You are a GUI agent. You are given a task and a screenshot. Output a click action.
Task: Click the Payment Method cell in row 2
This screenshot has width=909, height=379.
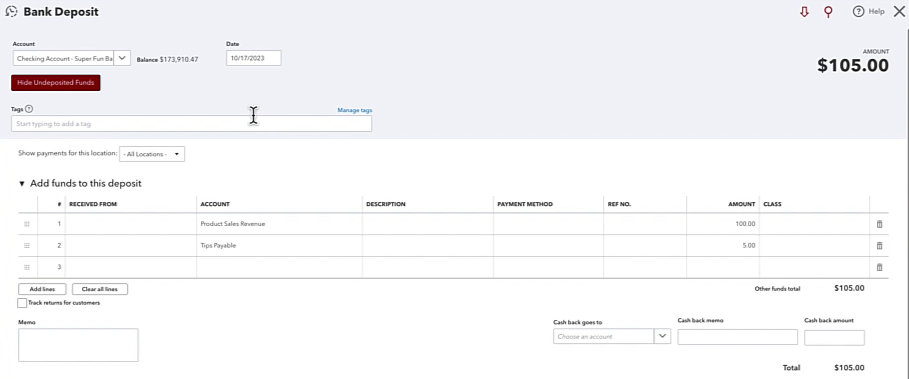coord(548,246)
